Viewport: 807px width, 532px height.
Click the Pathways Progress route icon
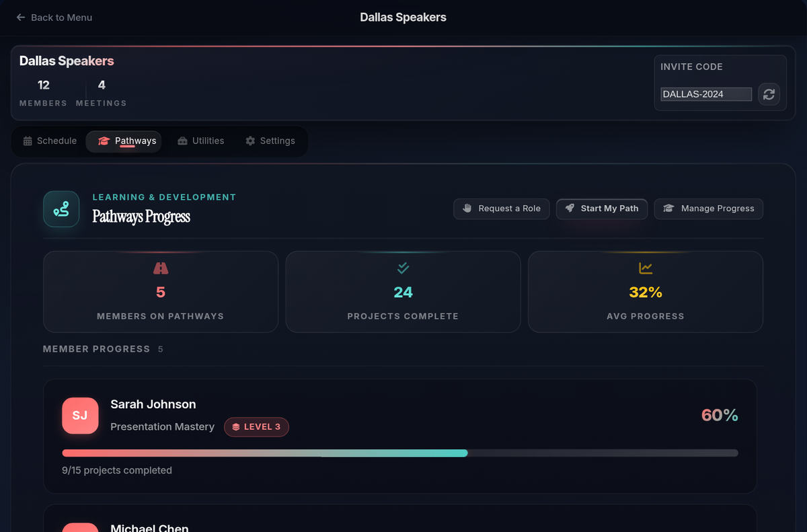61,209
